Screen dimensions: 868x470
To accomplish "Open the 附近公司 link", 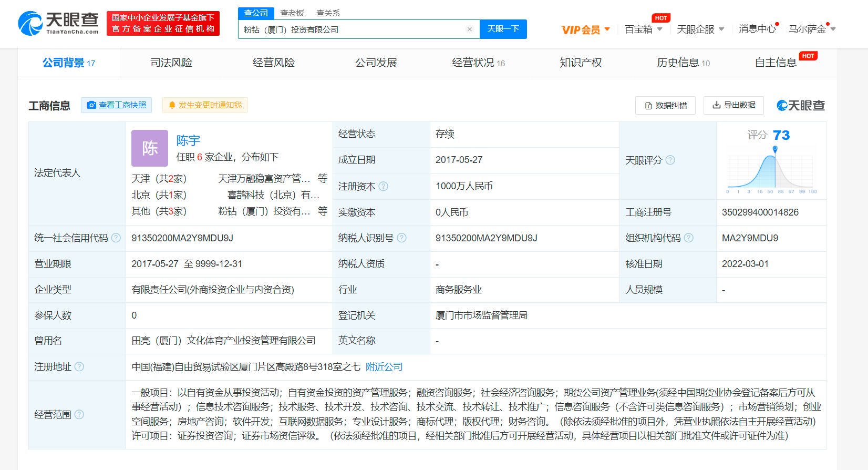I will (x=384, y=367).
